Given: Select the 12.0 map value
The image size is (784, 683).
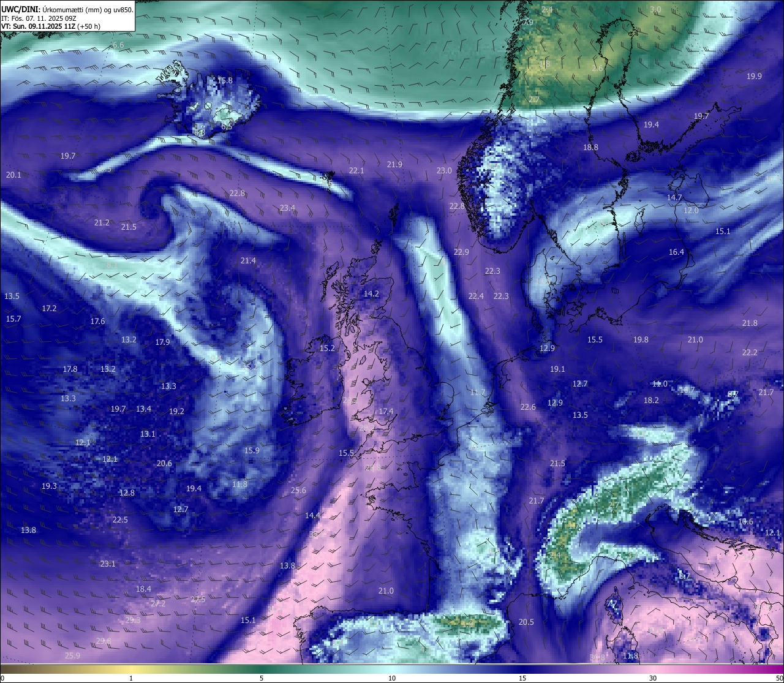Looking at the screenshot, I should pos(691,210).
